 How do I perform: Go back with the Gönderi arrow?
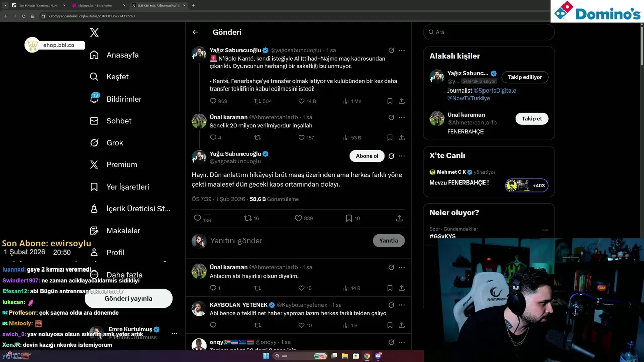pos(196,32)
